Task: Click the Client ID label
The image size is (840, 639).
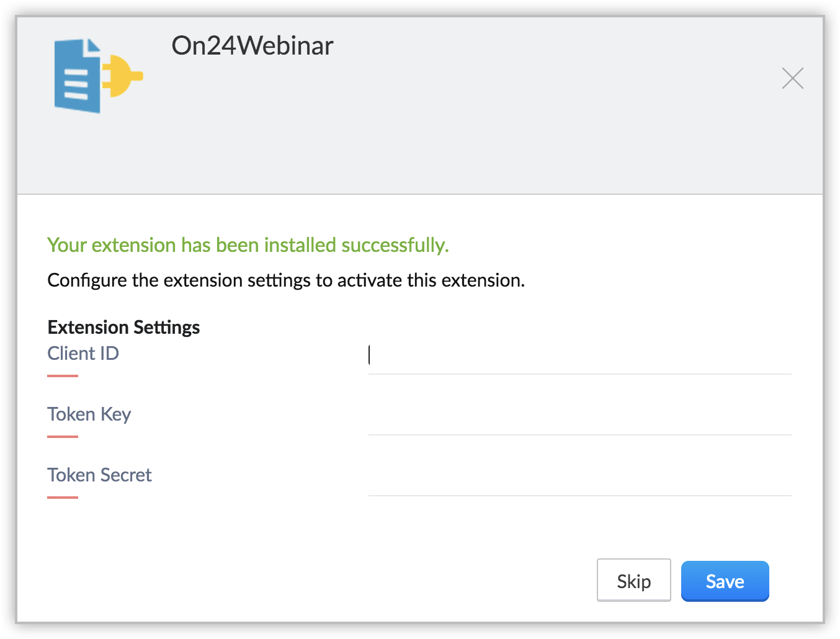Action: pos(83,354)
